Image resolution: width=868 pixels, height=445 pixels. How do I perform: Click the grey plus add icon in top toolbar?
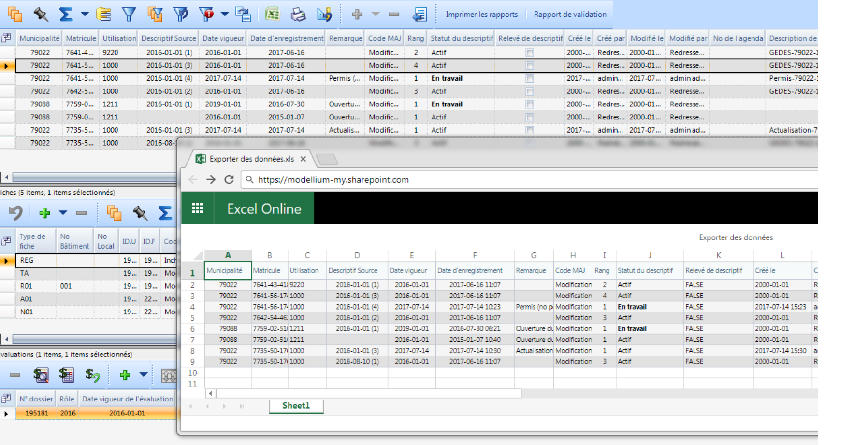[x=357, y=14]
